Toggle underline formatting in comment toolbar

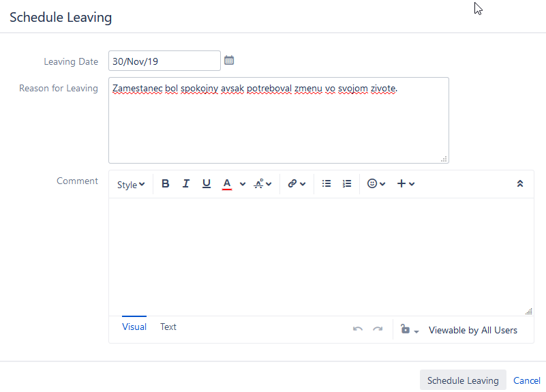tap(206, 184)
